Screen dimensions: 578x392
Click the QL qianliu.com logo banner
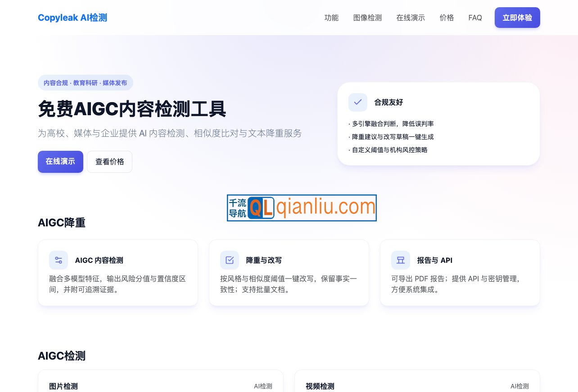pos(302,208)
